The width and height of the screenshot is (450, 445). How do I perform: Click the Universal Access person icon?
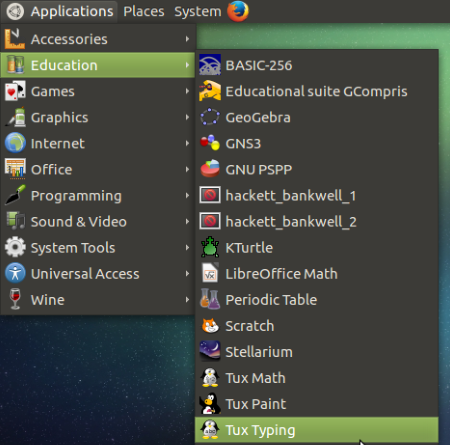(x=15, y=273)
